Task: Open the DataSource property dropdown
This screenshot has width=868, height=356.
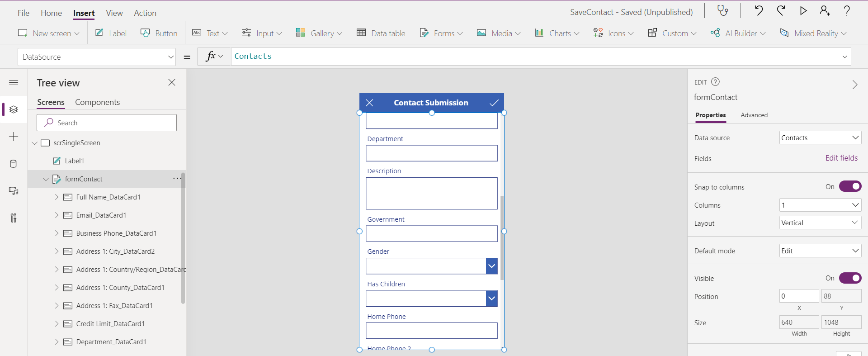Action: pos(96,57)
